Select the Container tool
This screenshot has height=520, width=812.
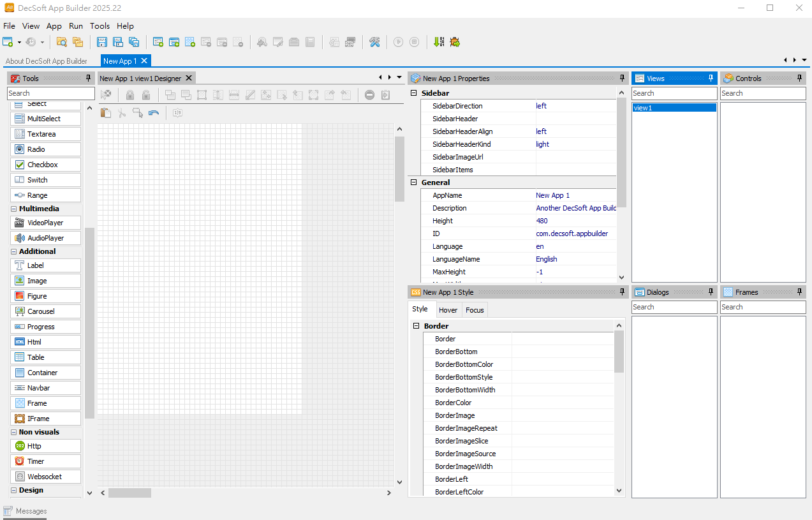46,373
